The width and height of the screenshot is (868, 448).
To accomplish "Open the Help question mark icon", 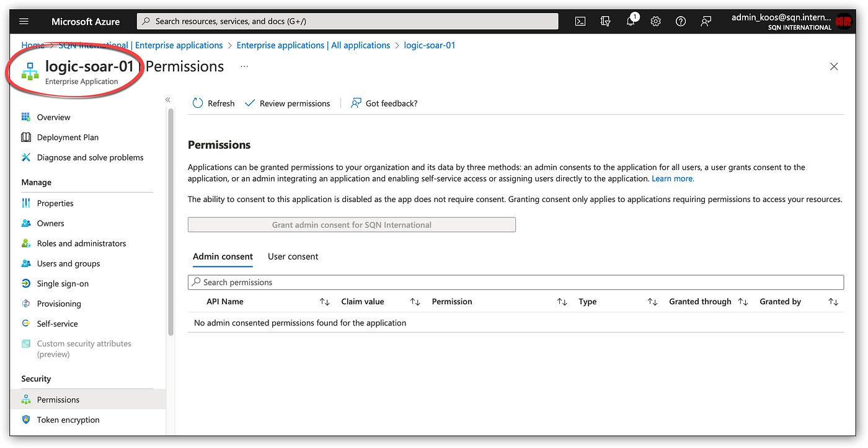I will [x=681, y=21].
